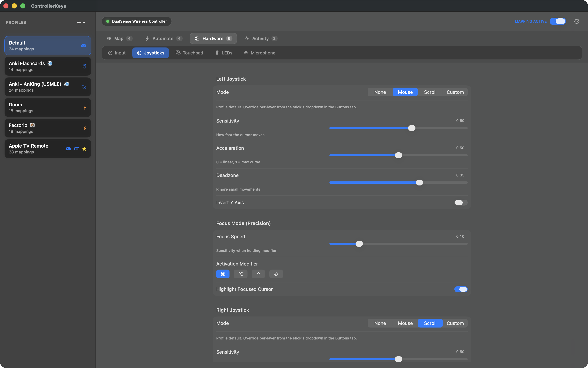This screenshot has height=368, width=588.
Task: Click the Anki app badge beside Anki Flashcards
Action: pyautogui.click(x=50, y=63)
